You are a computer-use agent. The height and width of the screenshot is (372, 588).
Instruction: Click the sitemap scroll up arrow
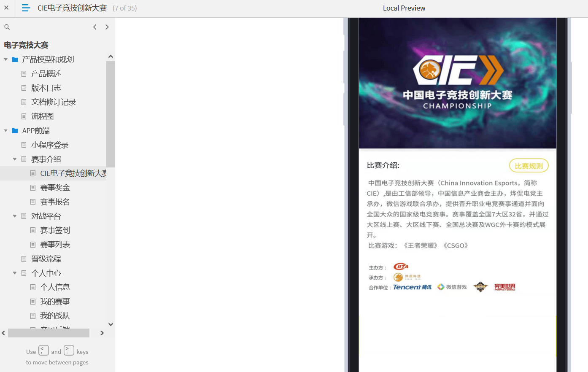(x=111, y=57)
